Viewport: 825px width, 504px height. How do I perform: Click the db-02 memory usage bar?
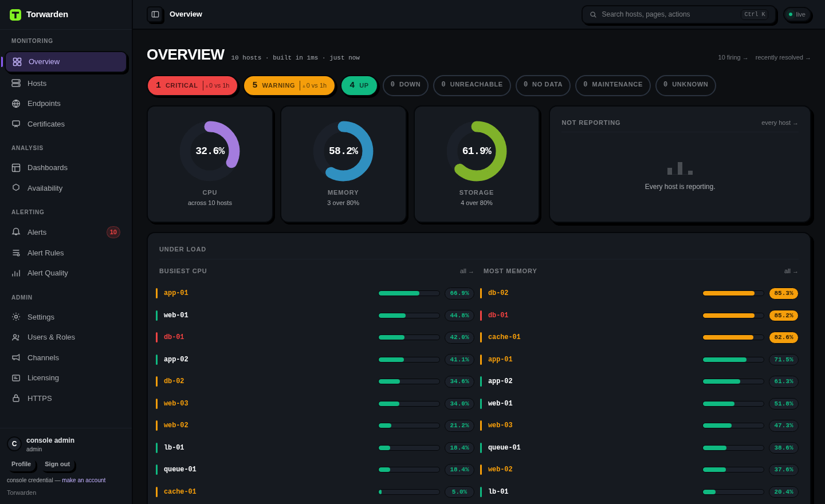click(x=733, y=293)
